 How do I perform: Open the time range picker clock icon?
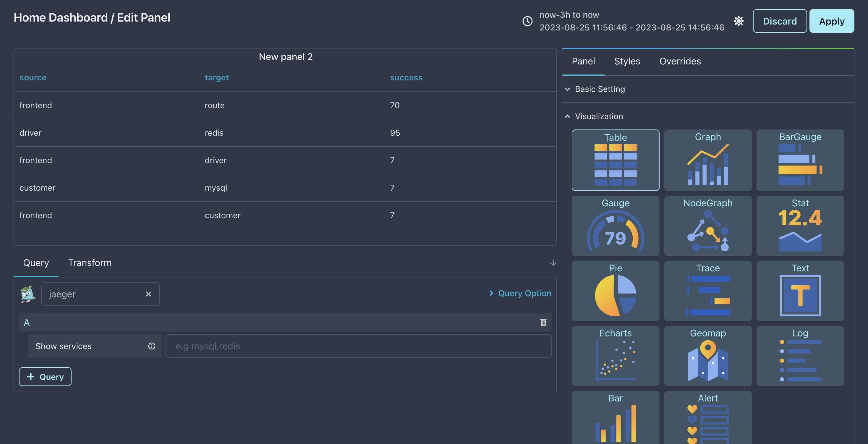tap(527, 21)
